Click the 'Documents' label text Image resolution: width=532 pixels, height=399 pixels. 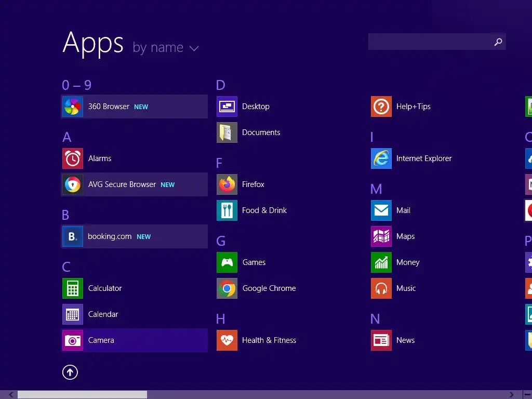pos(261,132)
